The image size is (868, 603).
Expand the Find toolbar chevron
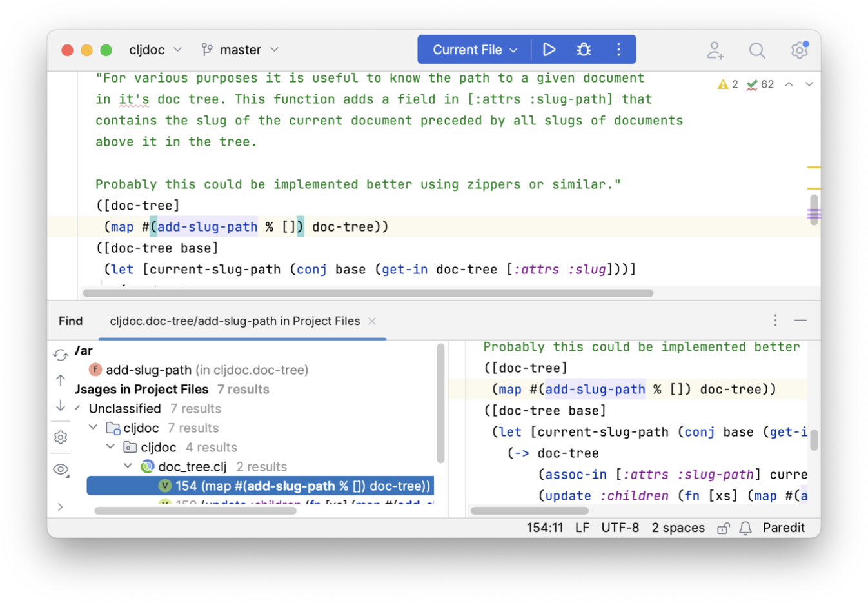pyautogui.click(x=60, y=507)
